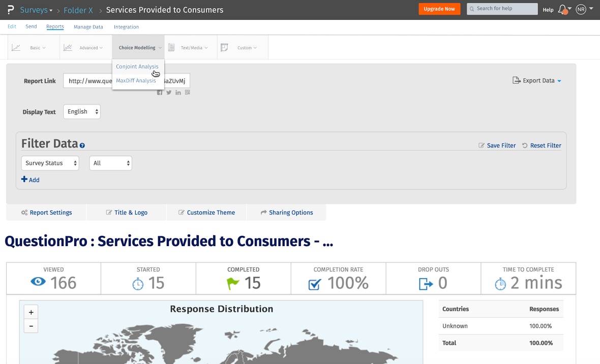Share report link on LinkedIn
600x364 pixels.
(178, 92)
